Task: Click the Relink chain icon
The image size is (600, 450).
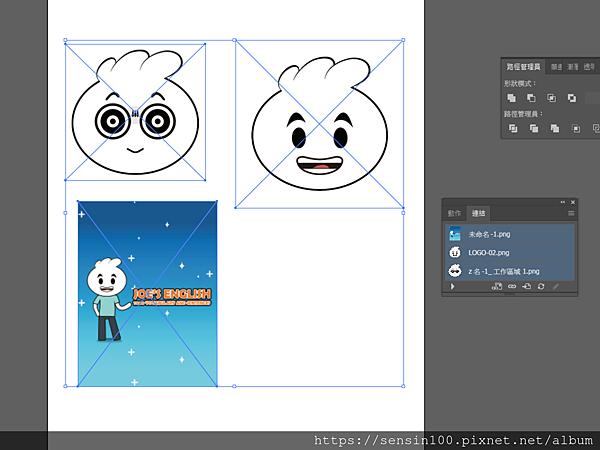Action: coord(512,286)
